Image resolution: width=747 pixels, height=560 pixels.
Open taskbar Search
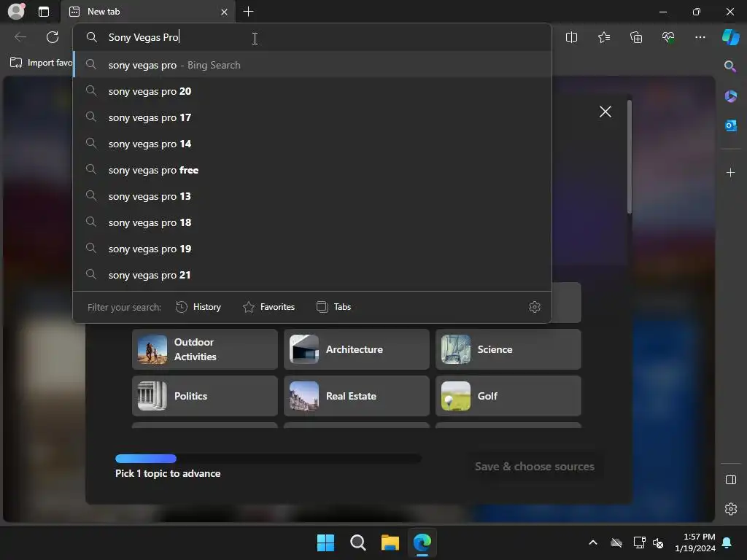coord(357,542)
